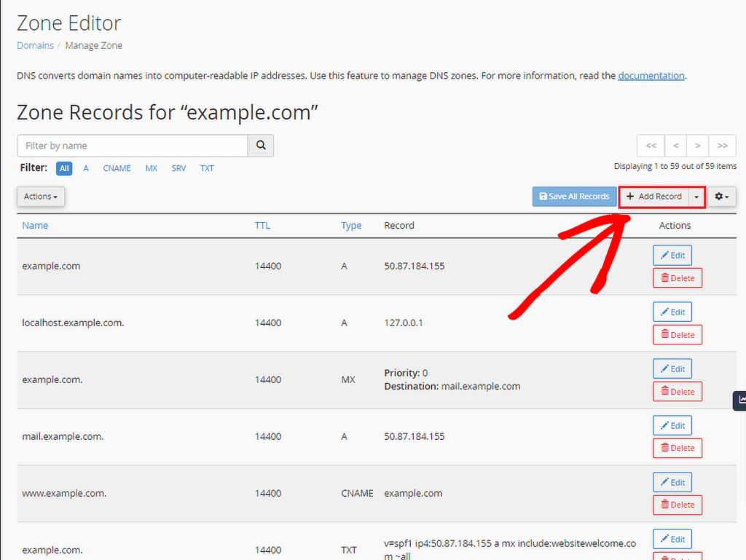Click the search magnifier icon
The image size is (746, 560).
coord(260,146)
